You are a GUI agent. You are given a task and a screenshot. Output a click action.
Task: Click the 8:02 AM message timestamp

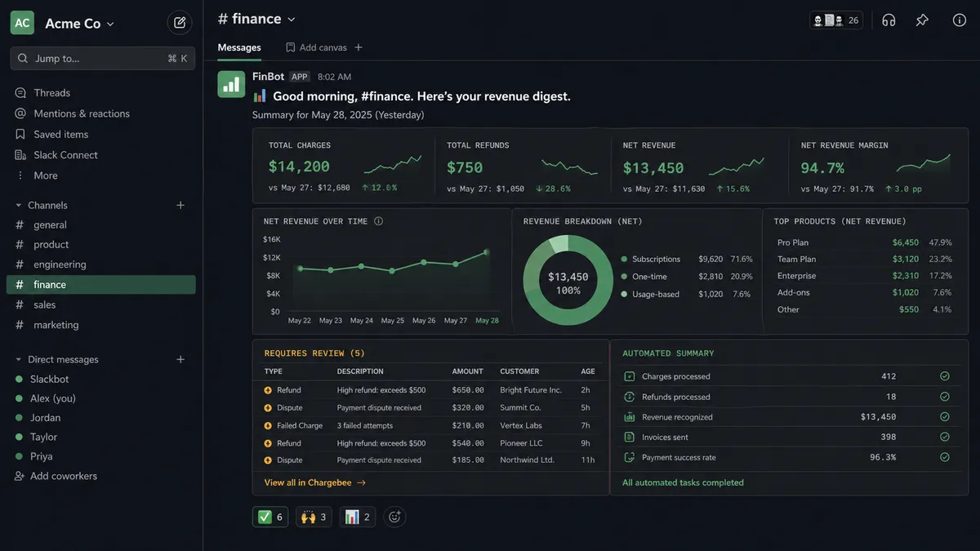click(x=334, y=77)
